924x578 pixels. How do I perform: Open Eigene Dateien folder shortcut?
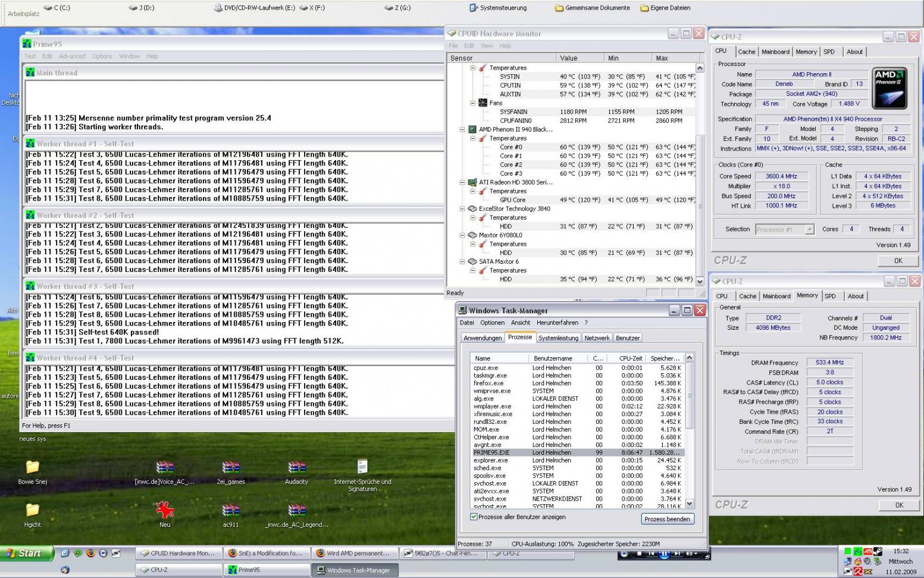665,8
